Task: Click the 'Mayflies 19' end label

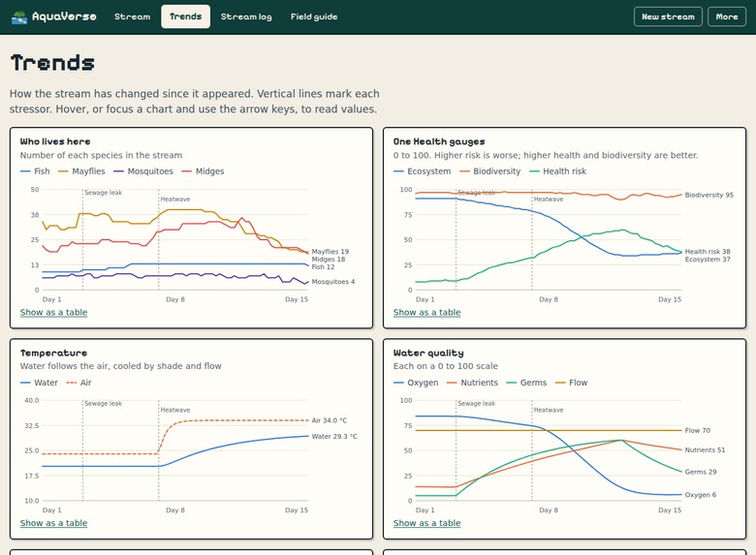Action: pyautogui.click(x=330, y=252)
